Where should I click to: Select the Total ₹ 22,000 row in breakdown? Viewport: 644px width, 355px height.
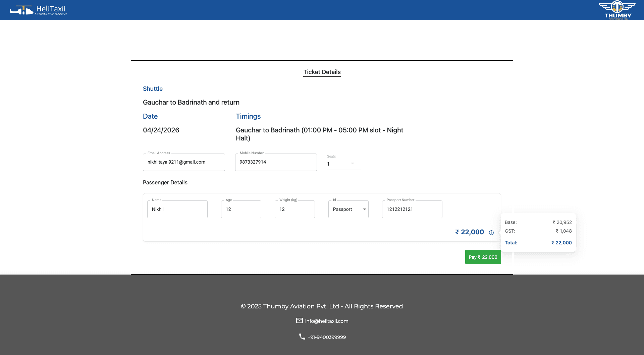pyautogui.click(x=538, y=243)
